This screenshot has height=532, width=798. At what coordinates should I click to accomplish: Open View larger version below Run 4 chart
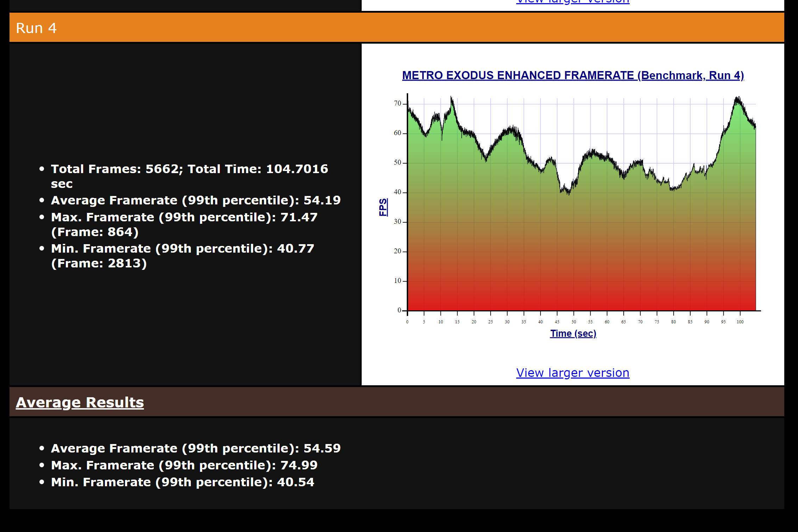[573, 373]
